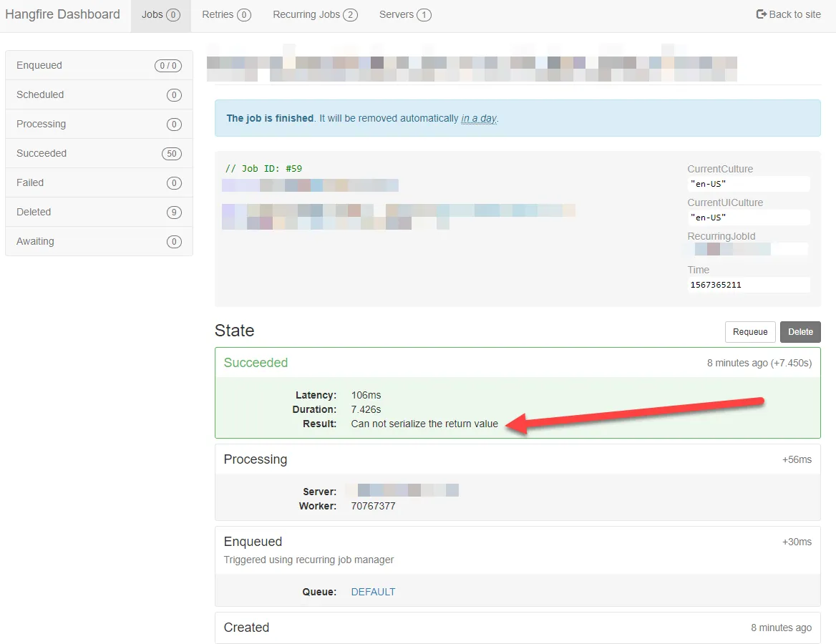Click the Created state heading
Screen dimensions: 836x644
(x=246, y=628)
